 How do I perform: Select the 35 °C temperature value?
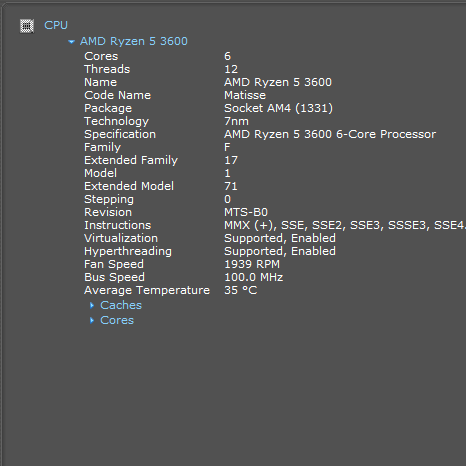(x=241, y=290)
